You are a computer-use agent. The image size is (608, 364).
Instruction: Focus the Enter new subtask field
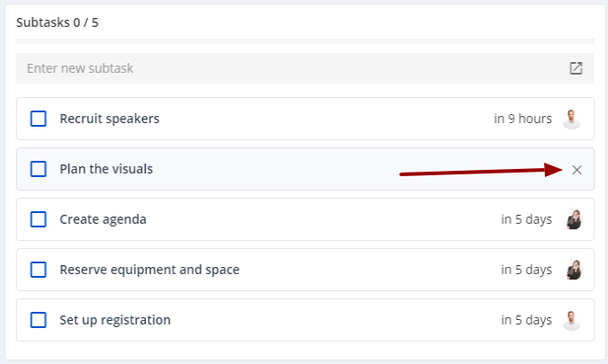point(305,68)
